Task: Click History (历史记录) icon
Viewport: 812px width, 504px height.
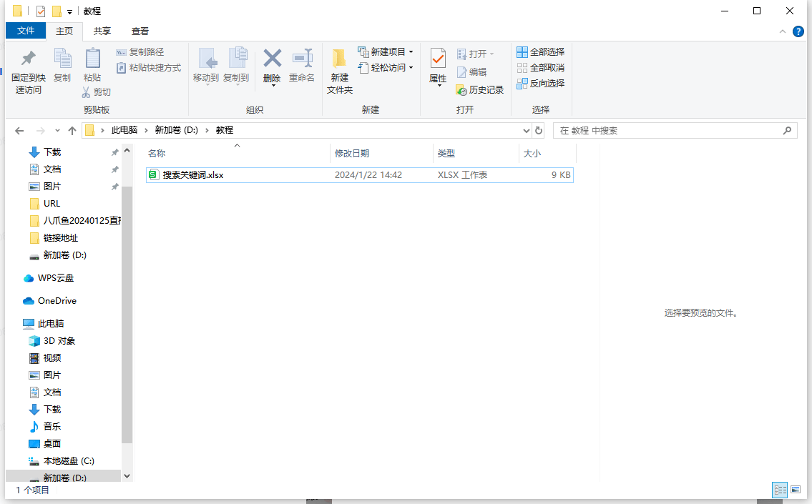Action: pyautogui.click(x=479, y=90)
